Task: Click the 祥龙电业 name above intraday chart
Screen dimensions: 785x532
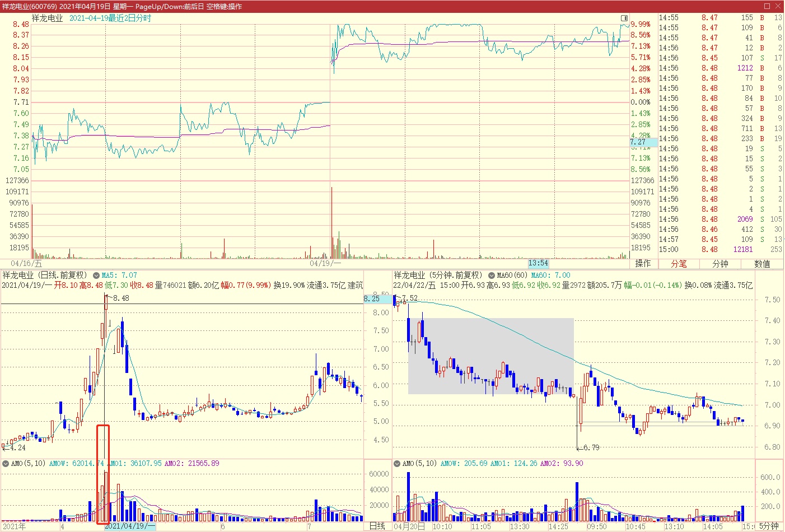Action: coord(47,18)
